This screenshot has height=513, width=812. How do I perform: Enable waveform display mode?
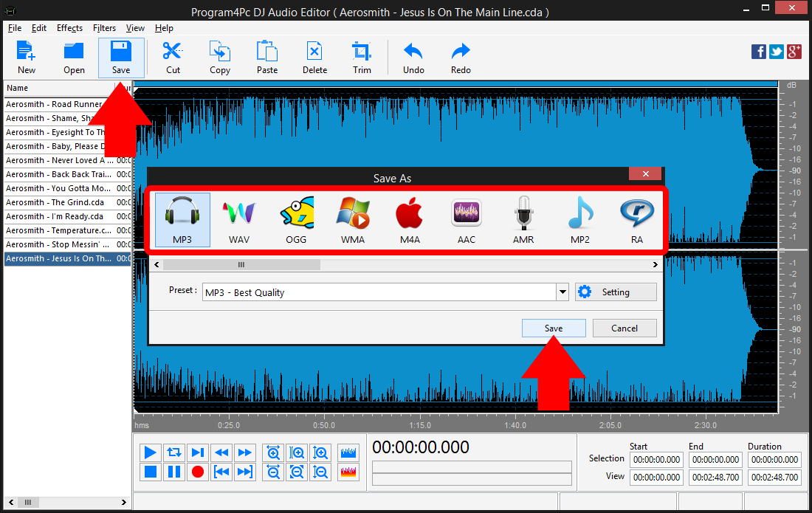click(348, 452)
